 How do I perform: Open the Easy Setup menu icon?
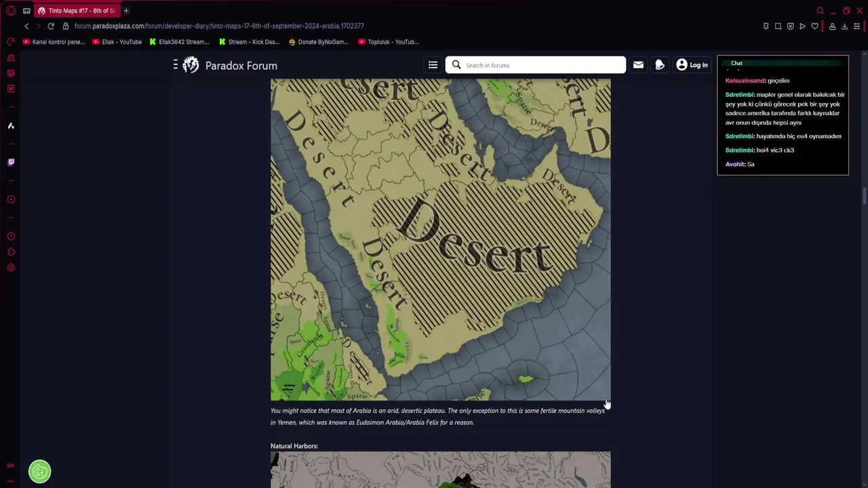click(856, 26)
